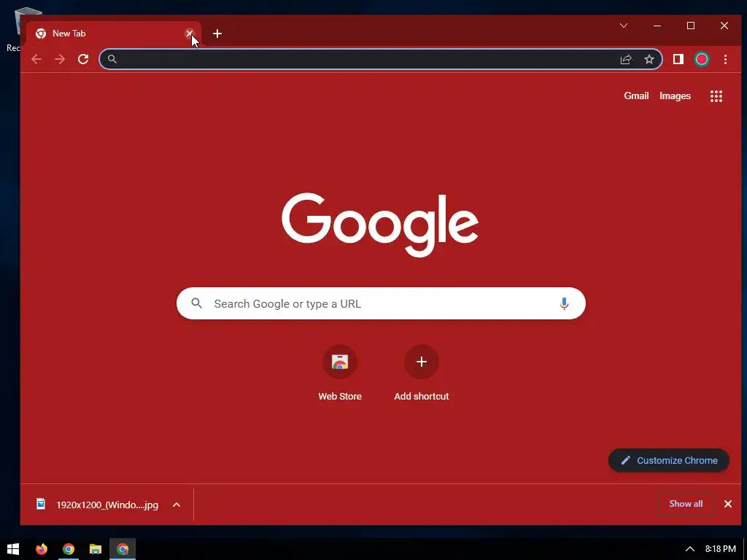Image resolution: width=747 pixels, height=560 pixels.
Task: Go forward with the forward arrow
Action: pos(60,59)
